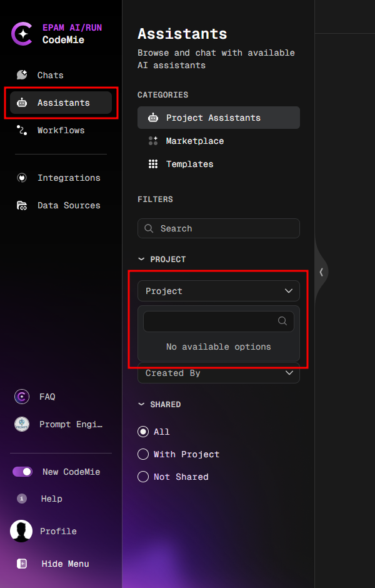Click the Assistants robot icon

pyautogui.click(x=21, y=103)
